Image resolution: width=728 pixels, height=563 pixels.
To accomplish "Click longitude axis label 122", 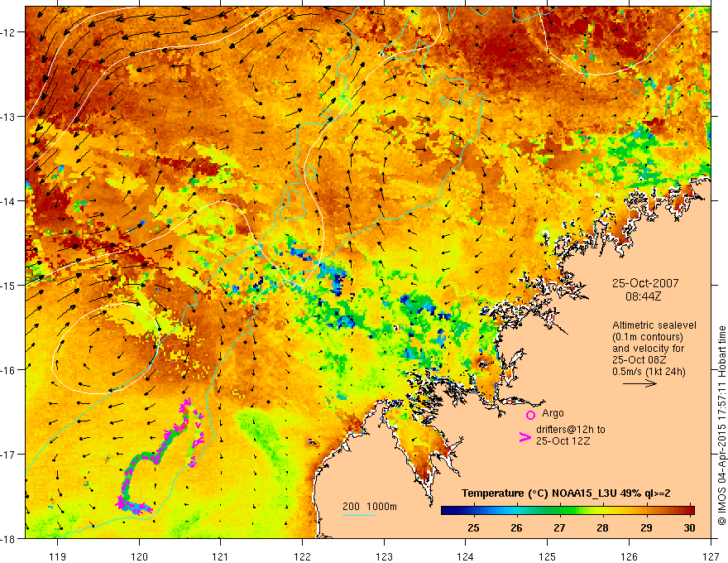I will pos(302,557).
